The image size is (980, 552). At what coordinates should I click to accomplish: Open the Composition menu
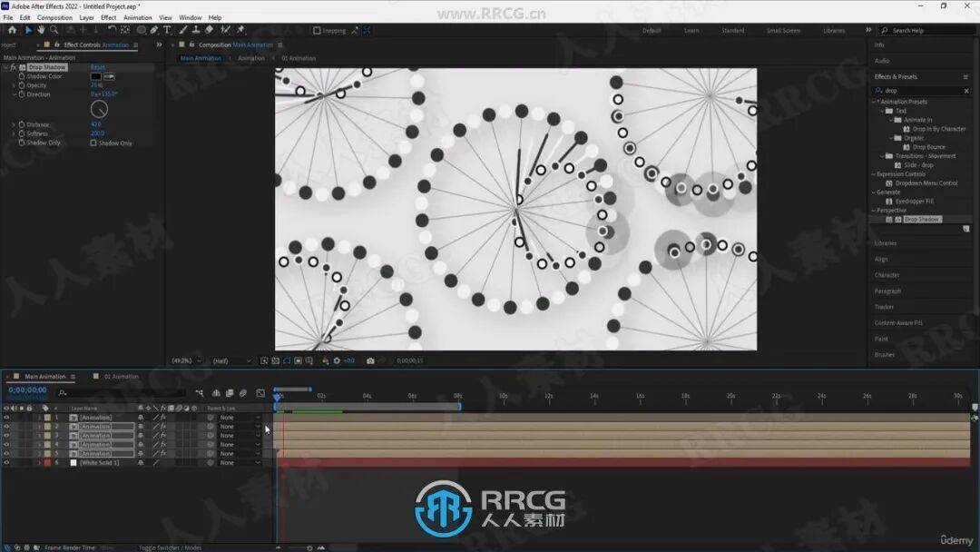click(x=54, y=17)
